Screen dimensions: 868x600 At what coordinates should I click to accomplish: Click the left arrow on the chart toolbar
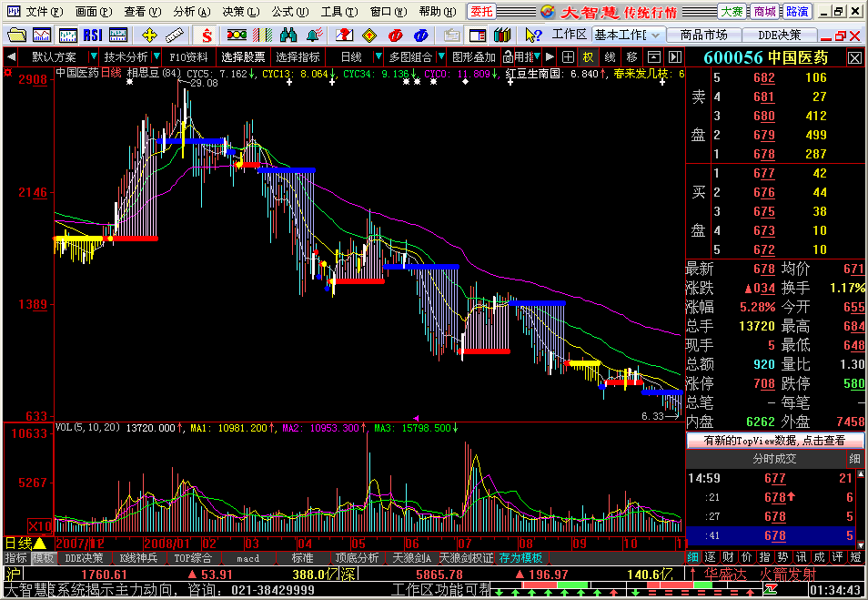click(x=11, y=57)
